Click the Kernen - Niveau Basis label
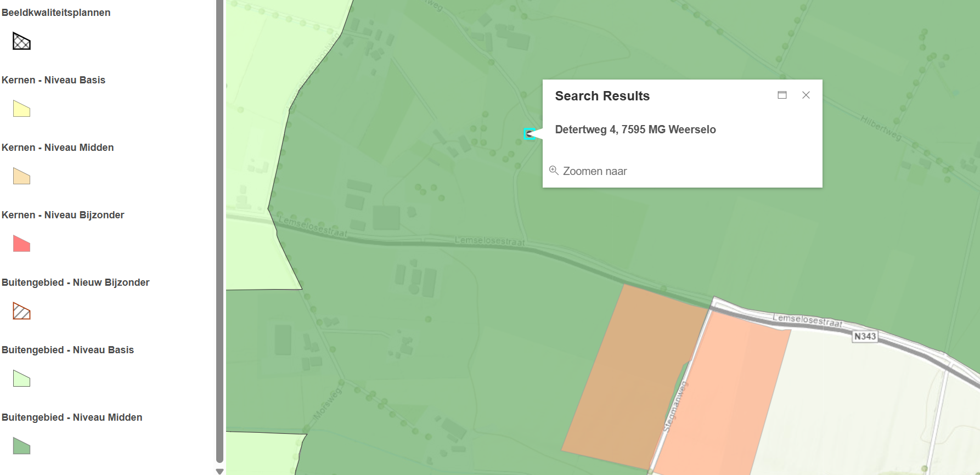The width and height of the screenshot is (980, 475). pos(53,80)
